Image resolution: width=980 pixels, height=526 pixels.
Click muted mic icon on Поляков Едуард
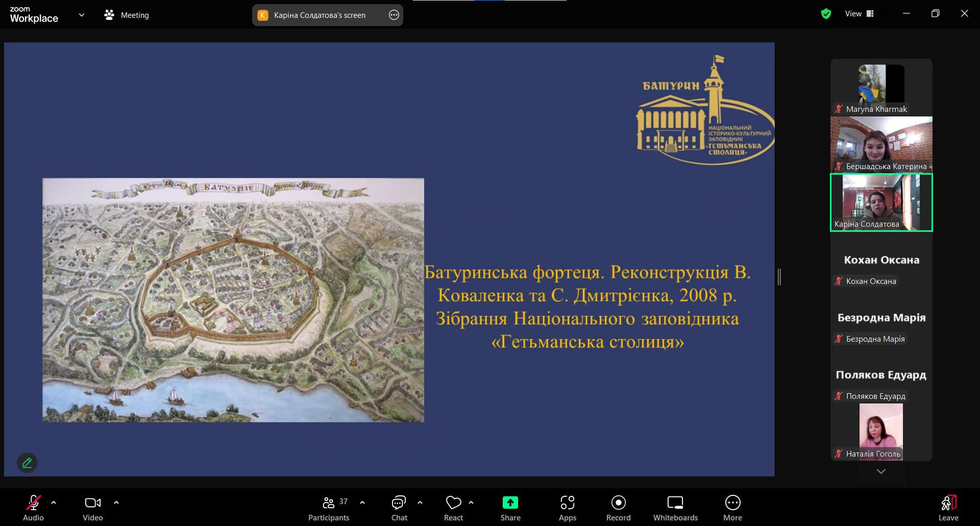[839, 396]
